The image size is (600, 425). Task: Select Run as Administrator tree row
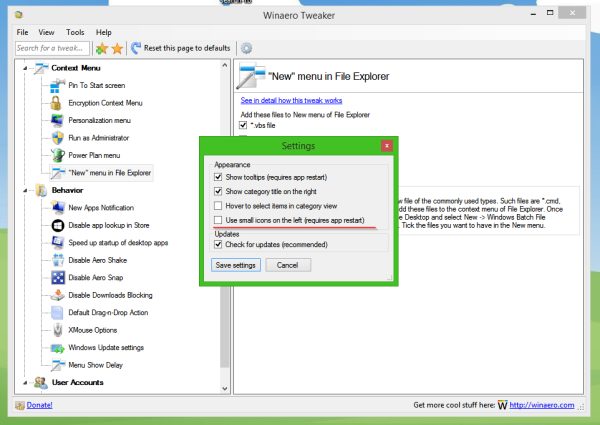(x=99, y=138)
